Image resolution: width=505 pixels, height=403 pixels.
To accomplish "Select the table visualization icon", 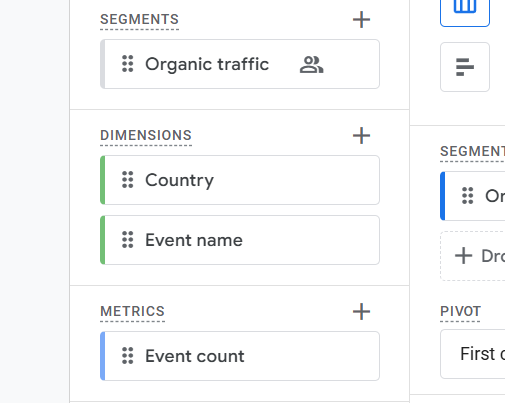I will pos(465,12).
